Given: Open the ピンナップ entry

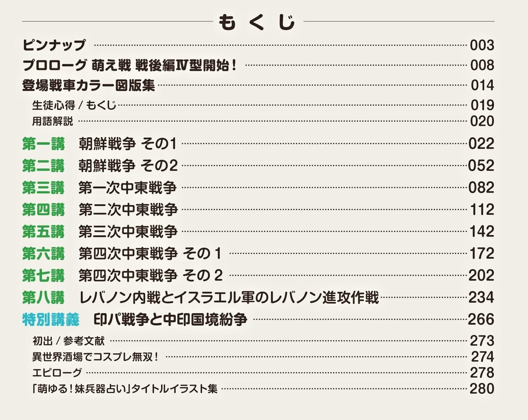Looking at the screenshot, I should pos(54,45).
